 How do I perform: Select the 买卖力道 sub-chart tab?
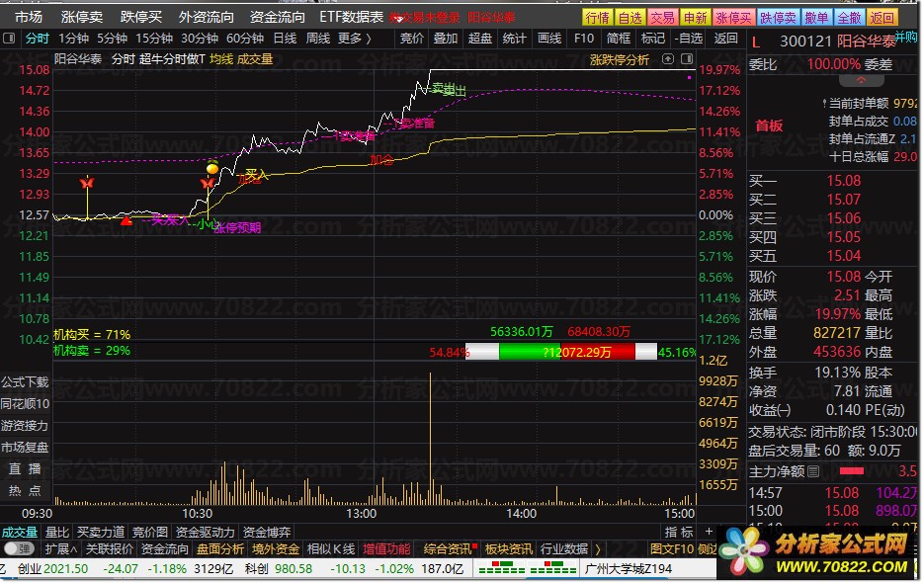101,533
